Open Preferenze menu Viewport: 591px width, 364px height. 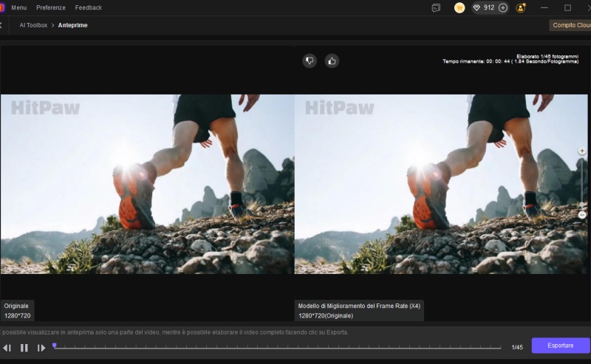pos(50,7)
